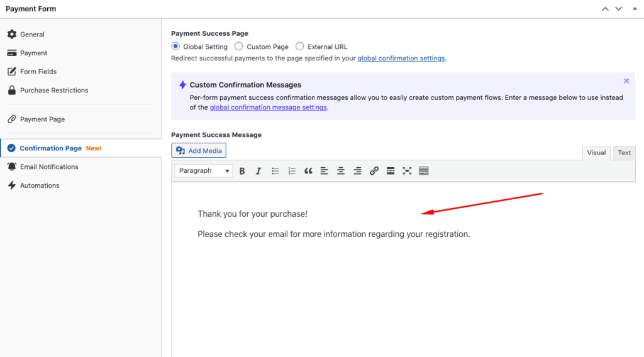Click the Confirmation Page checkmark icon

pyautogui.click(x=11, y=148)
